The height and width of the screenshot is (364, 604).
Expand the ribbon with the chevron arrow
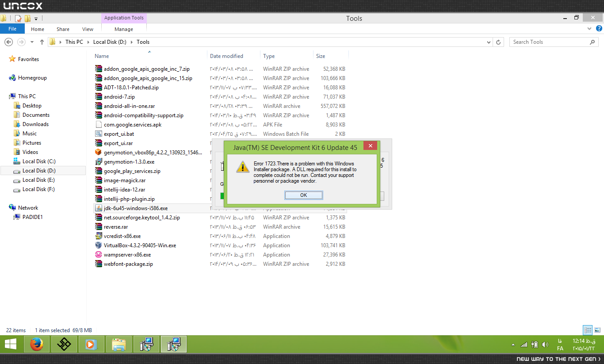(589, 28)
